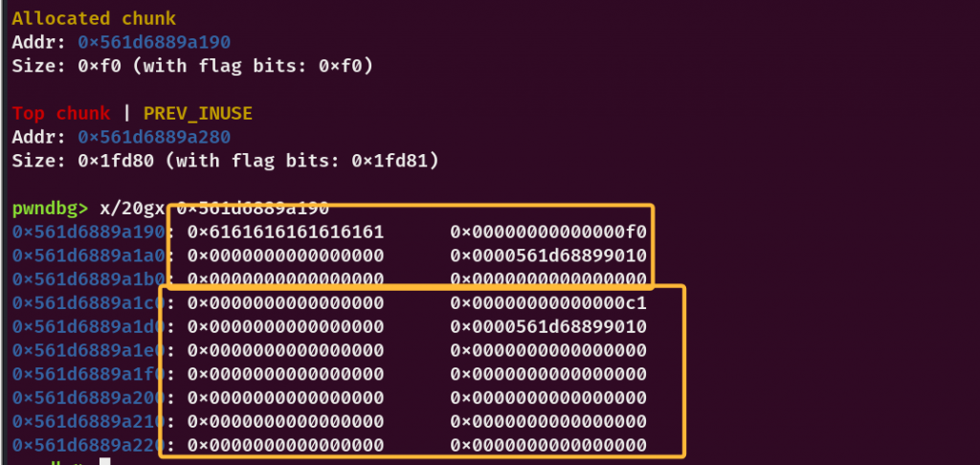The image size is (980, 465).
Task: Click the Size 0x1fd80 line
Action: click(x=226, y=161)
